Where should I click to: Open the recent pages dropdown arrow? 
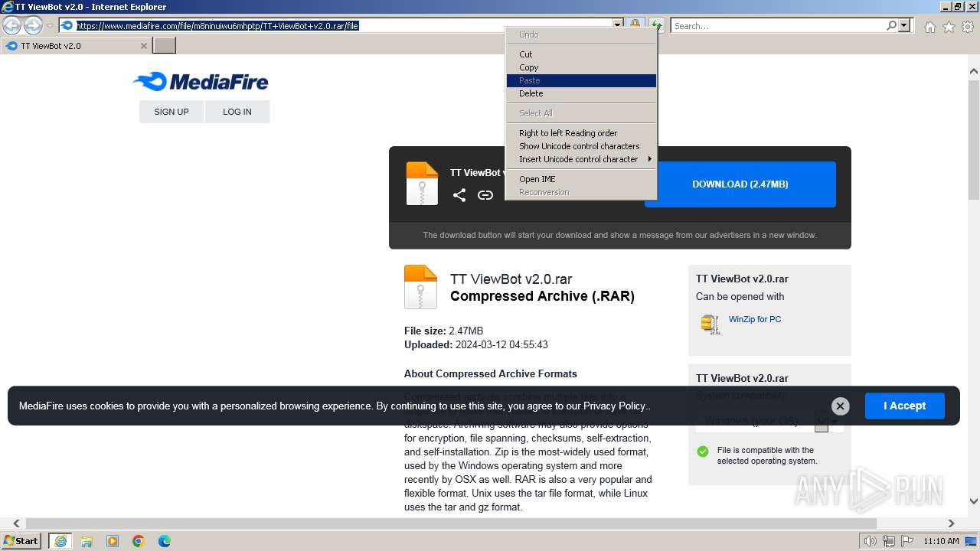[x=51, y=26]
